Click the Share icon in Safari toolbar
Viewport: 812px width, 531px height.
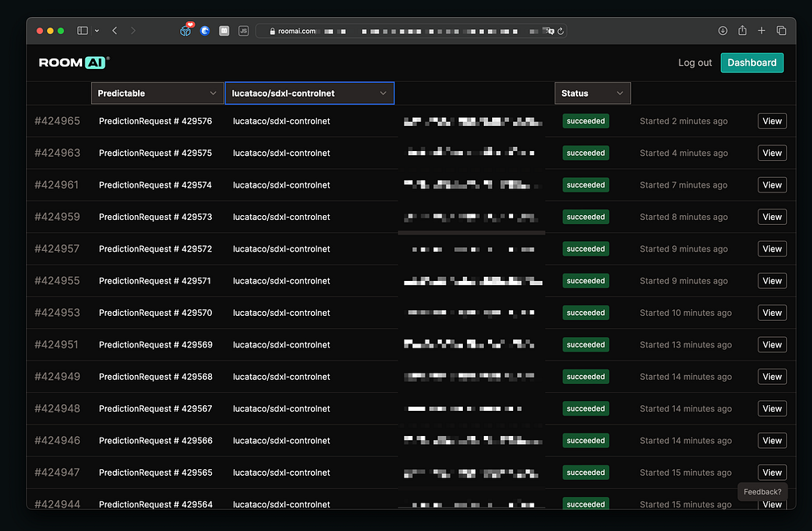[x=742, y=31]
